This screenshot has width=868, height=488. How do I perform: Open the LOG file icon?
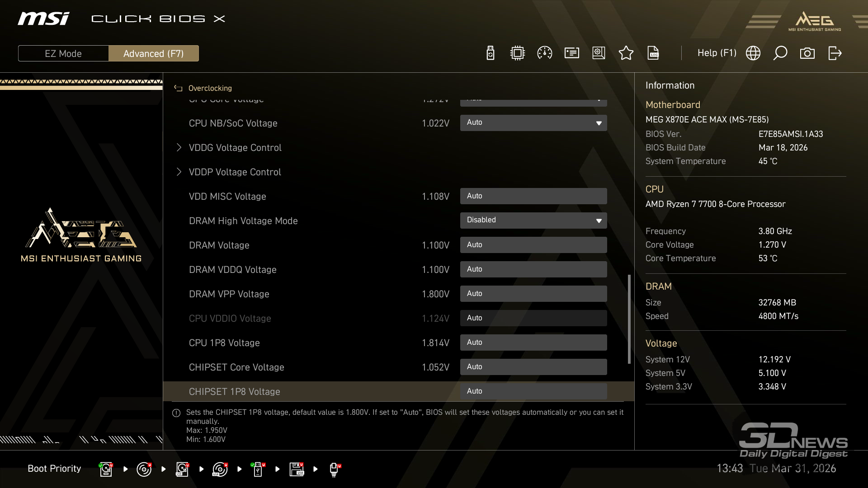pyautogui.click(x=653, y=53)
